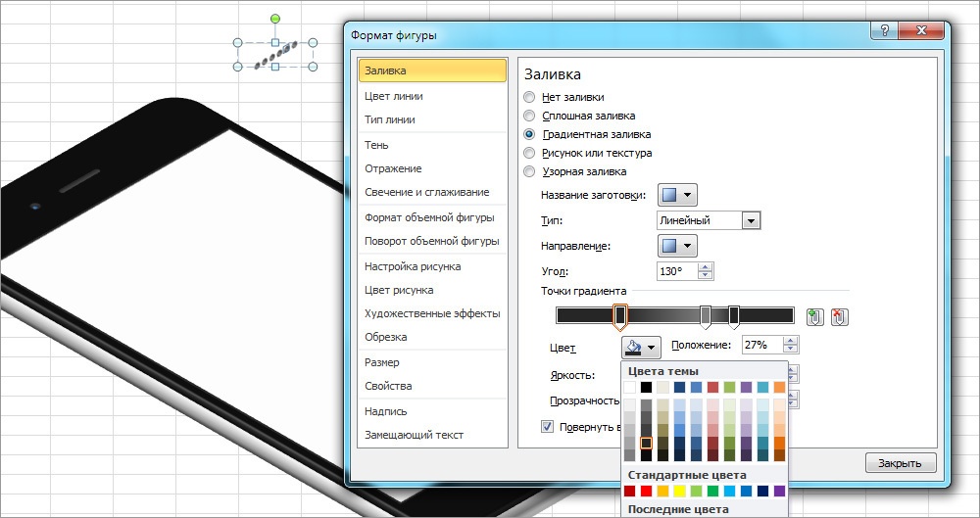
Task: Open the Свойства category
Action: 432,386
